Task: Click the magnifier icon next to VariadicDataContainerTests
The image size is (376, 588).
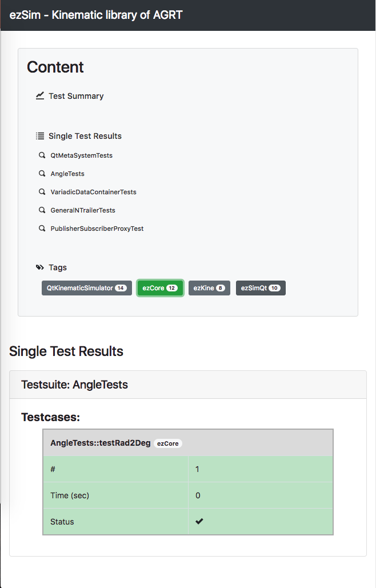Action: 42,191
